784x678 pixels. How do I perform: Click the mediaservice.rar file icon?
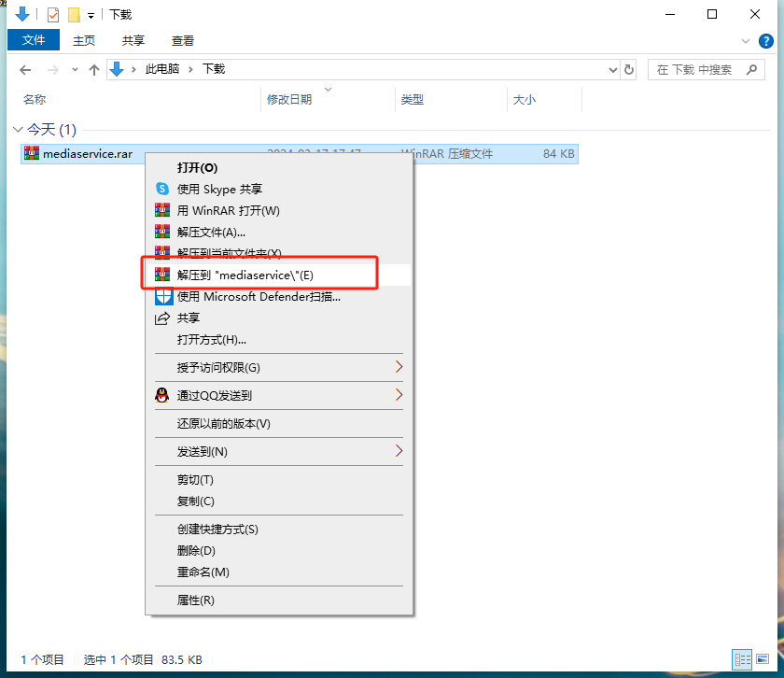[x=32, y=153]
